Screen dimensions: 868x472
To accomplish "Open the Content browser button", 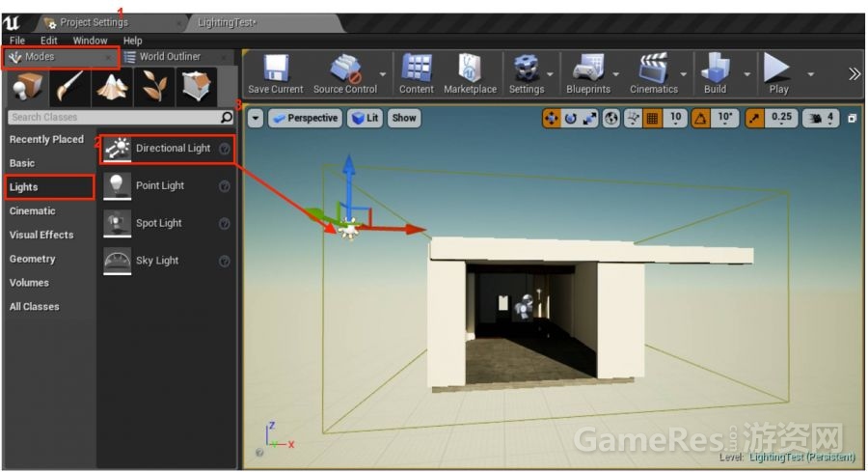I will pyautogui.click(x=417, y=74).
